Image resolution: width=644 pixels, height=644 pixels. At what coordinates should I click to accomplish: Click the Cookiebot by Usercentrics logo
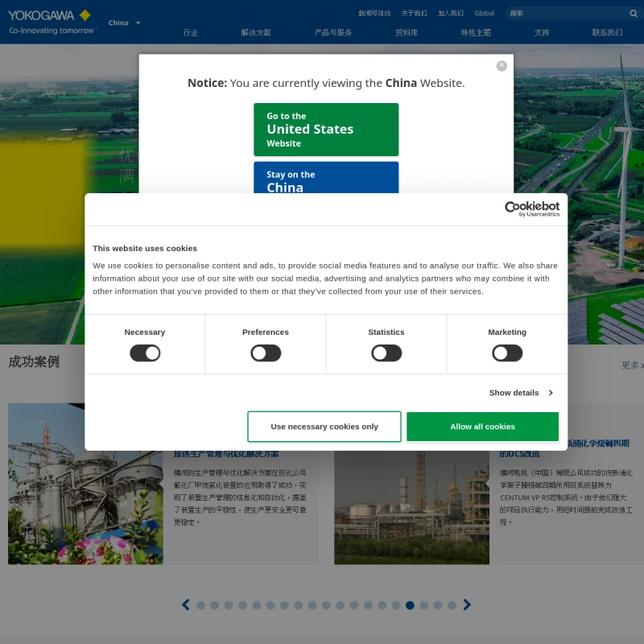point(532,208)
